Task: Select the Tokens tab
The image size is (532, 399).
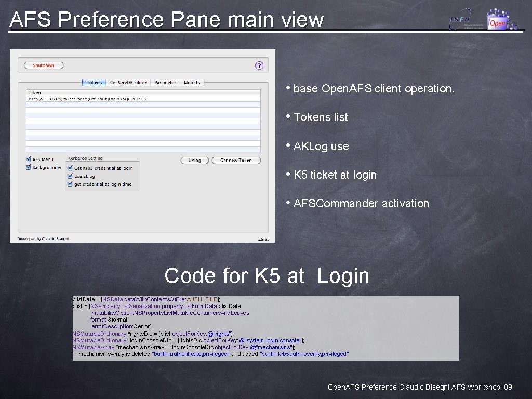Action: [94, 82]
